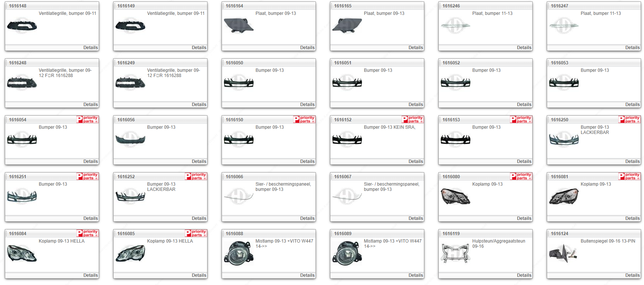Click the 'Bumper 09-13 KEIN SRA' description

[x=389, y=127]
